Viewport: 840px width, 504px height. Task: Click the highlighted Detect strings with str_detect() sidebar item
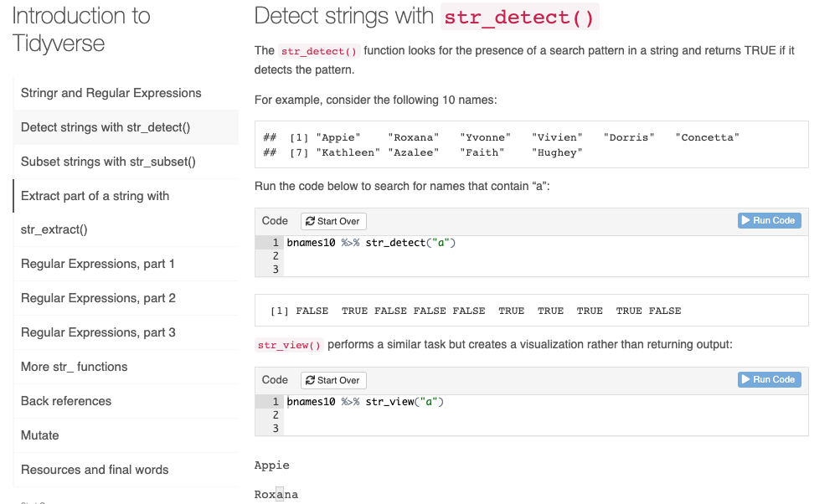pos(104,127)
